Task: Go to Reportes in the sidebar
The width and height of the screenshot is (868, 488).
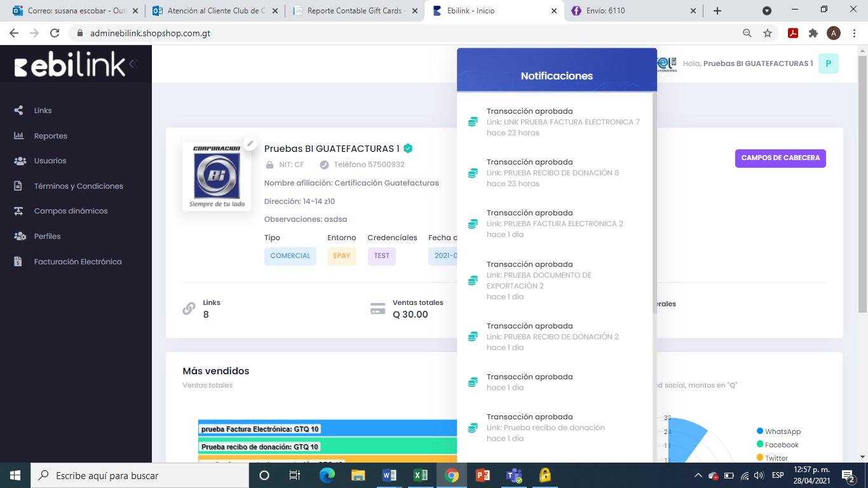Action: click(51, 136)
